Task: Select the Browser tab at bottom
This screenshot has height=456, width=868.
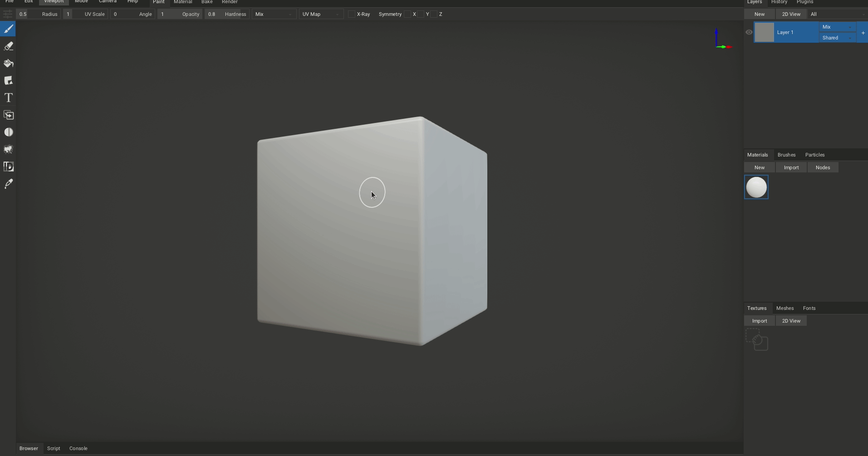Action: pyautogui.click(x=29, y=448)
